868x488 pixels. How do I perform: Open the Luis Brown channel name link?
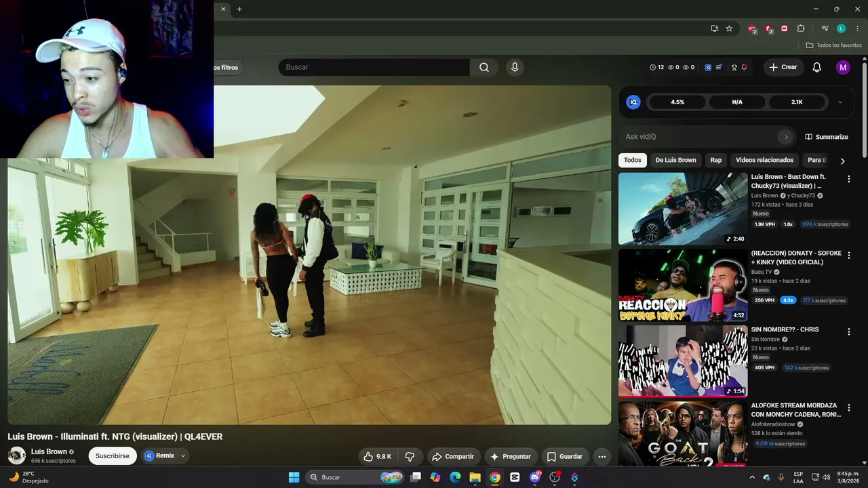point(49,451)
